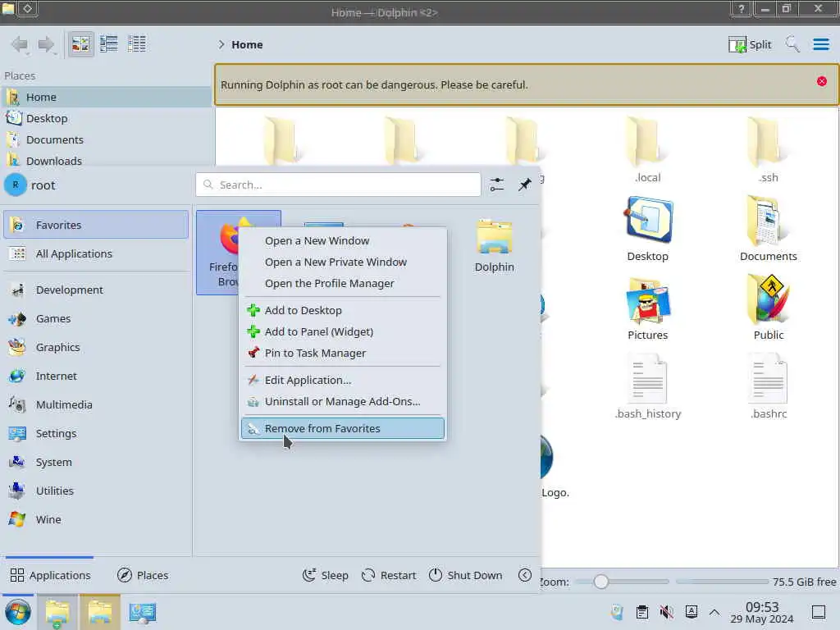
Task: Choose Edit Application...
Action: pyautogui.click(x=343, y=381)
